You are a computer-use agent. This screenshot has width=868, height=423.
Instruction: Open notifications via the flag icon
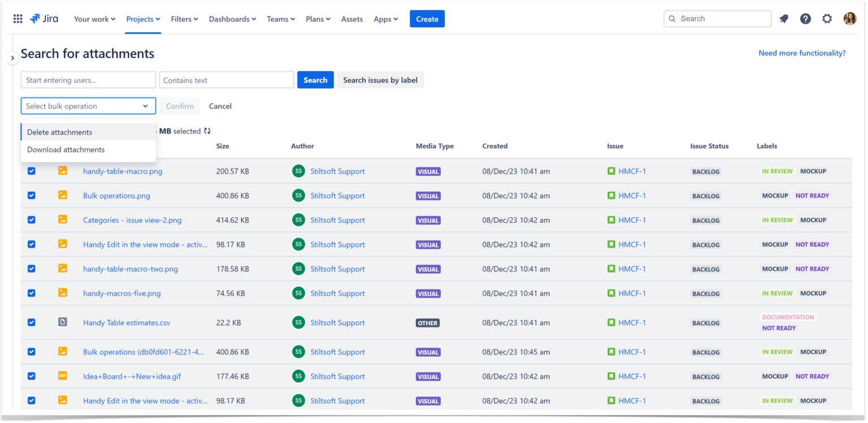[784, 18]
